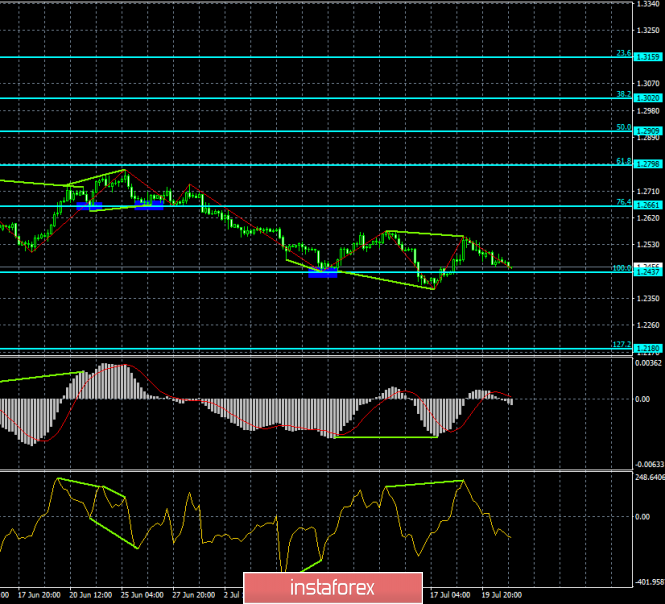This screenshot has width=665, height=604.
Task: Click the 1.2798 price tag
Action: pyautogui.click(x=648, y=164)
